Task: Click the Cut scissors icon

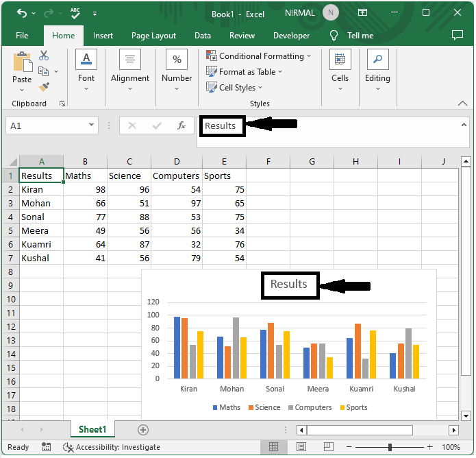Action: click(x=45, y=56)
